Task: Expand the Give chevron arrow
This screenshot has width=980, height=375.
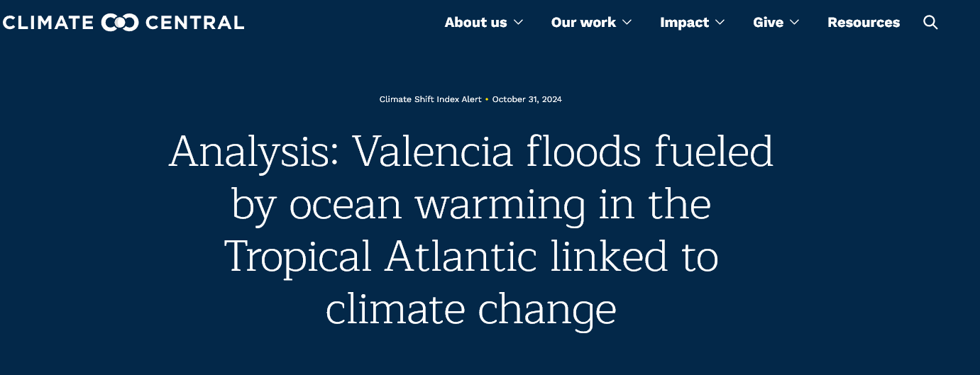Action: click(x=794, y=23)
